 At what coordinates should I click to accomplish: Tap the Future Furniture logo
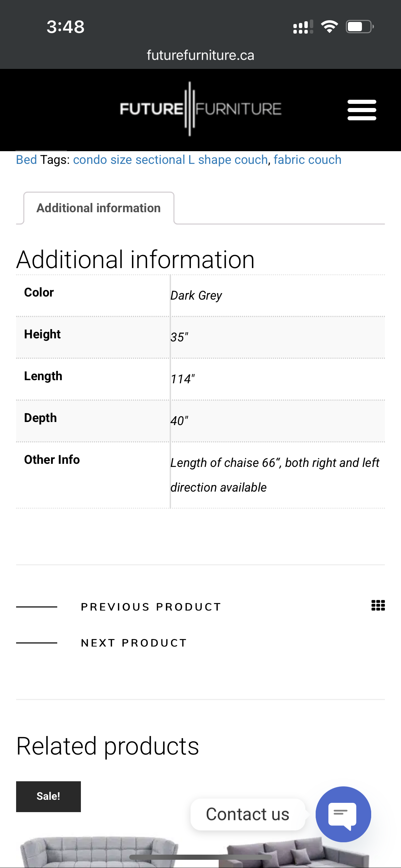coord(200,109)
